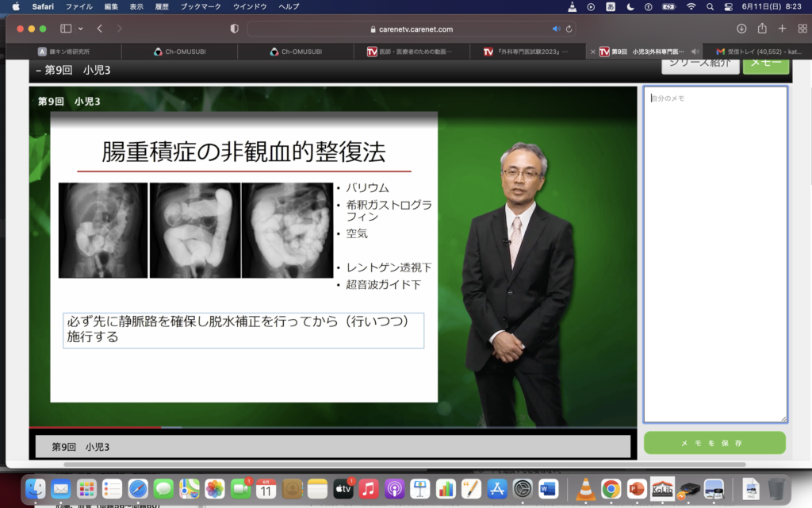Open the Safari downloads button
The width and height of the screenshot is (812, 508).
tap(741, 29)
